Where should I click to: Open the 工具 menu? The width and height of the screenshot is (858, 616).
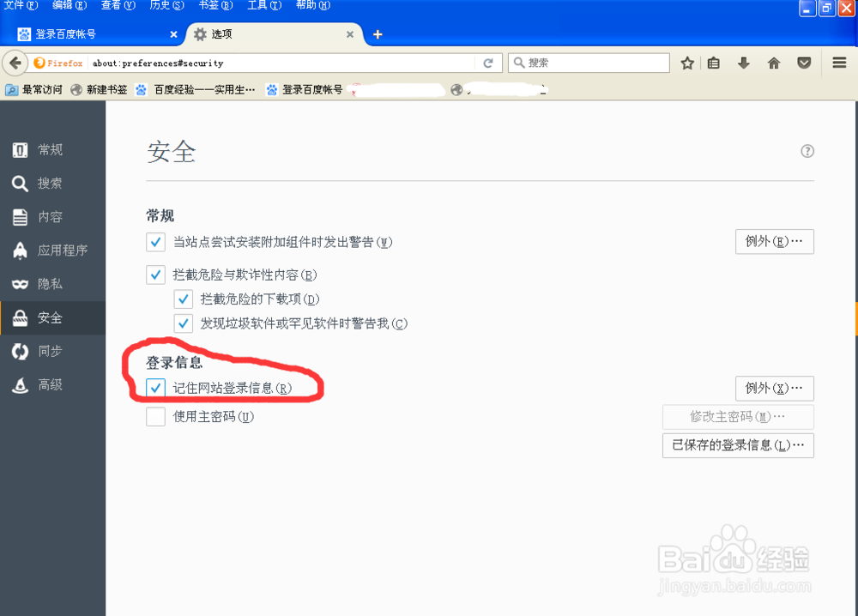point(264,5)
